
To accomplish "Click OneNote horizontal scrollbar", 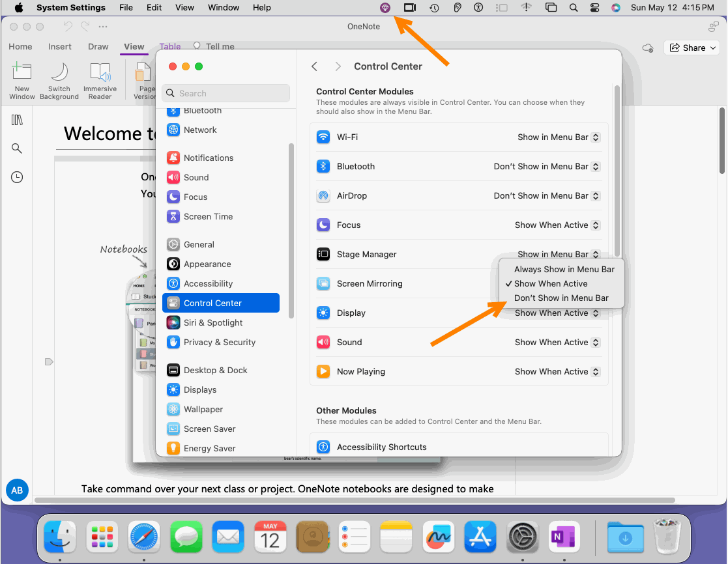I will click(x=355, y=500).
